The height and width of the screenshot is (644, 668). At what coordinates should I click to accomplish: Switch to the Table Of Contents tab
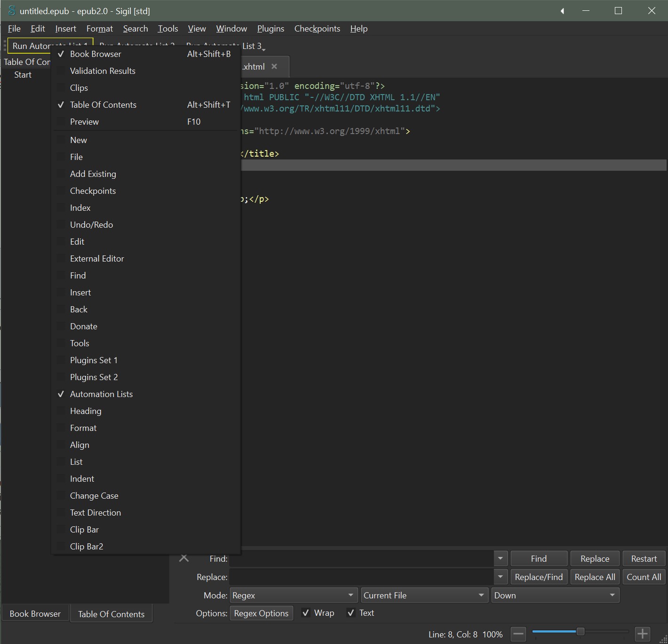tap(111, 614)
